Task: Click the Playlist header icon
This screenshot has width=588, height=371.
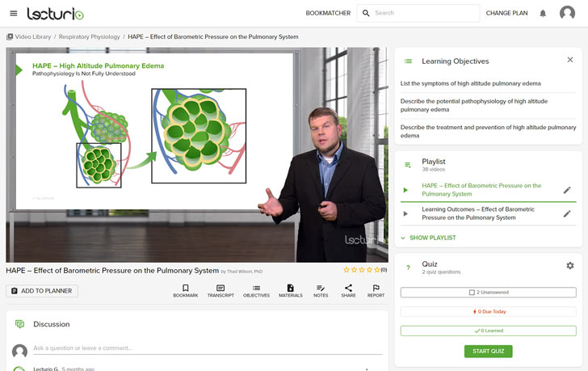Action: point(408,165)
